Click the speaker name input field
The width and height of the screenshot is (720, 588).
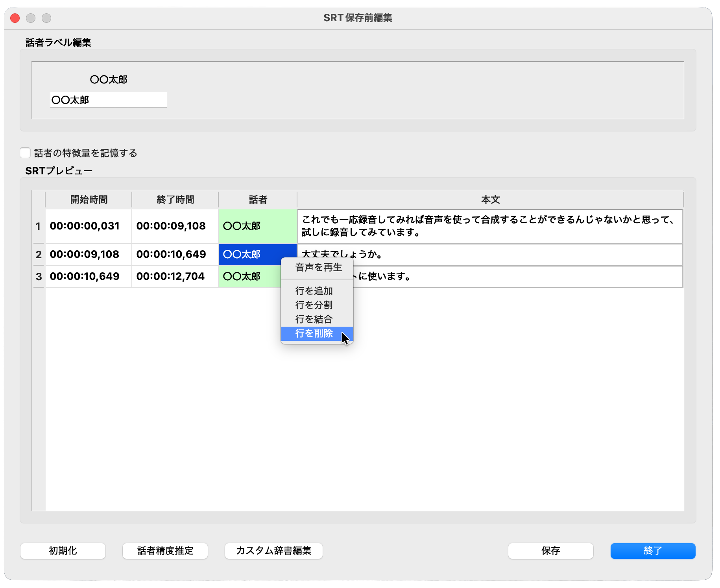(108, 100)
